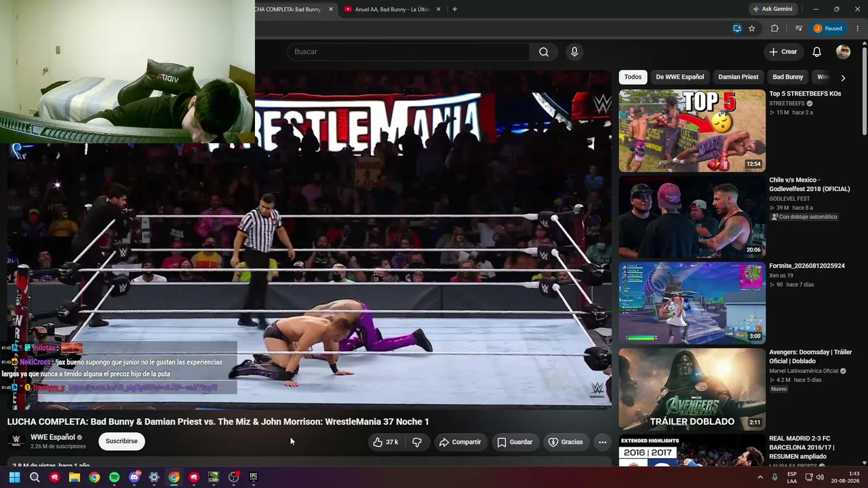
Task: Open the Avengers: Doomsday trailer thumbnail
Action: click(692, 389)
